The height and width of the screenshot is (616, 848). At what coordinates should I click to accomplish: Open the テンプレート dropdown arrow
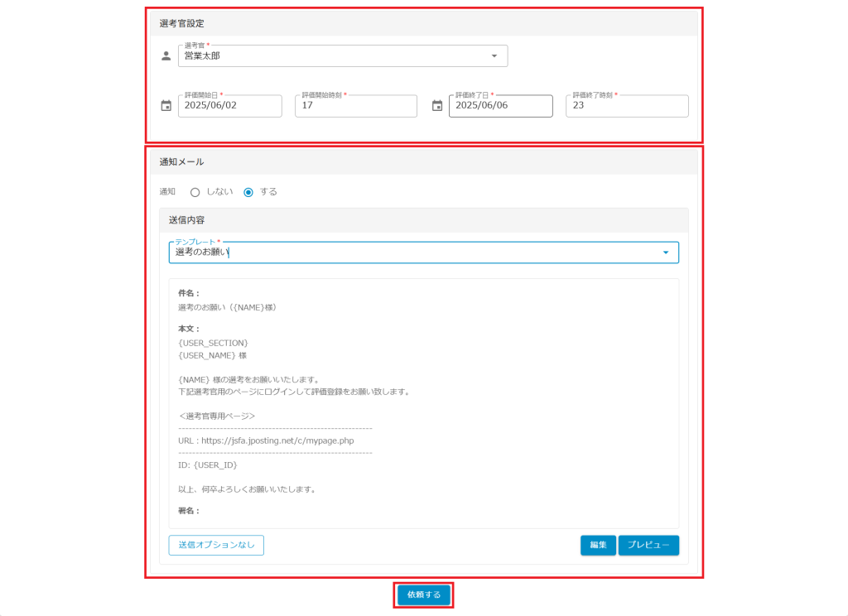coord(666,253)
